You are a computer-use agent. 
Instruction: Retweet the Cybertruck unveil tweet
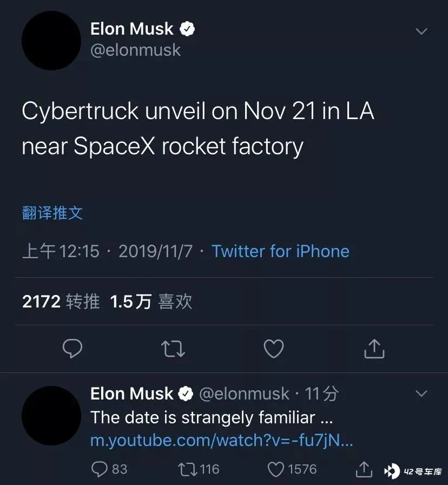tap(173, 349)
